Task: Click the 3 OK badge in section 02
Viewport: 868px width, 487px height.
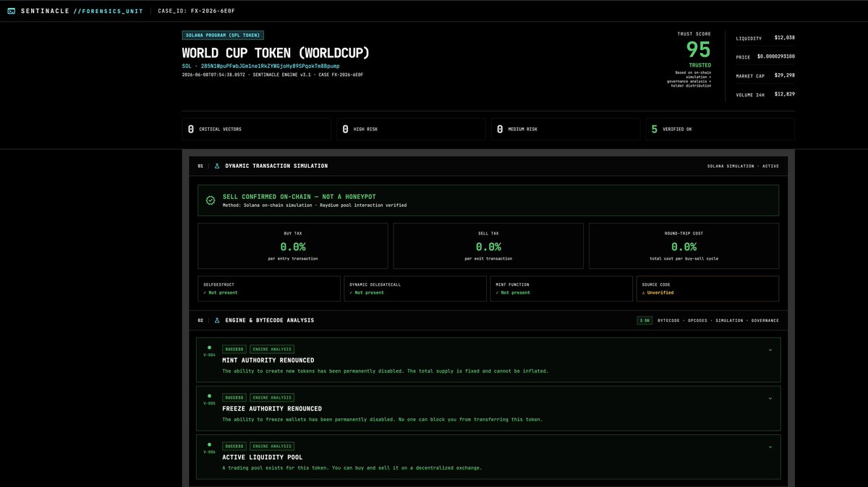Action: click(644, 320)
